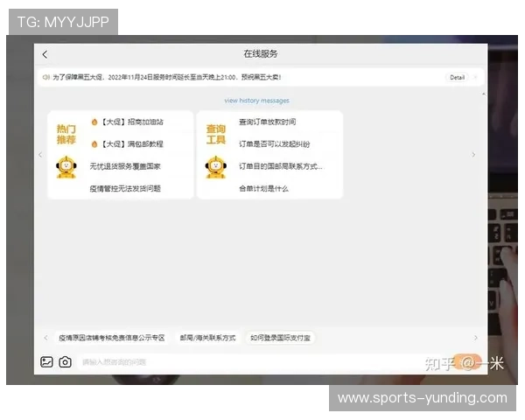The height and width of the screenshot is (420, 525).
Task: Click the robot mascot in the 查询工具 card
Action: pos(215,167)
